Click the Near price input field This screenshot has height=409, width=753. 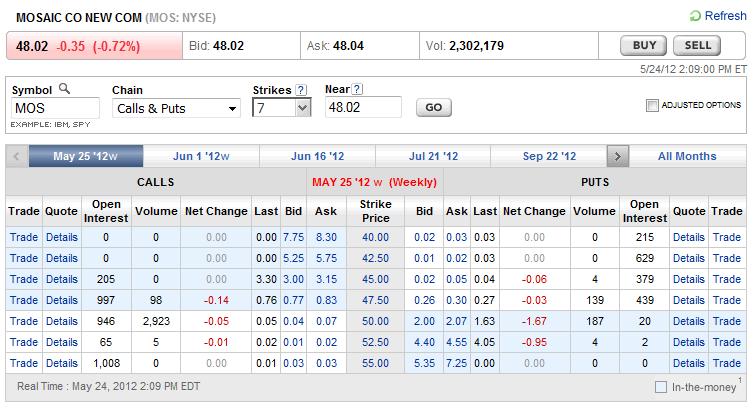tap(363, 108)
